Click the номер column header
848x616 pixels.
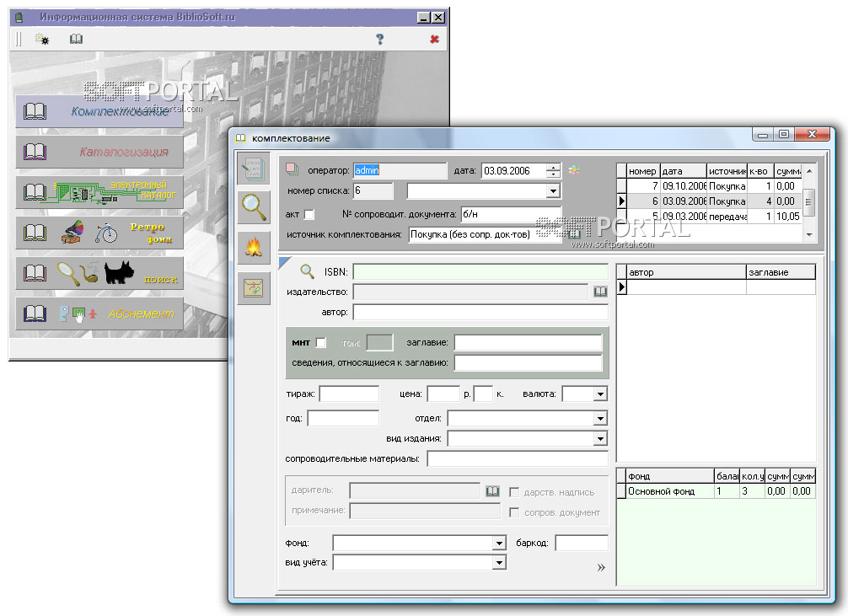click(642, 171)
